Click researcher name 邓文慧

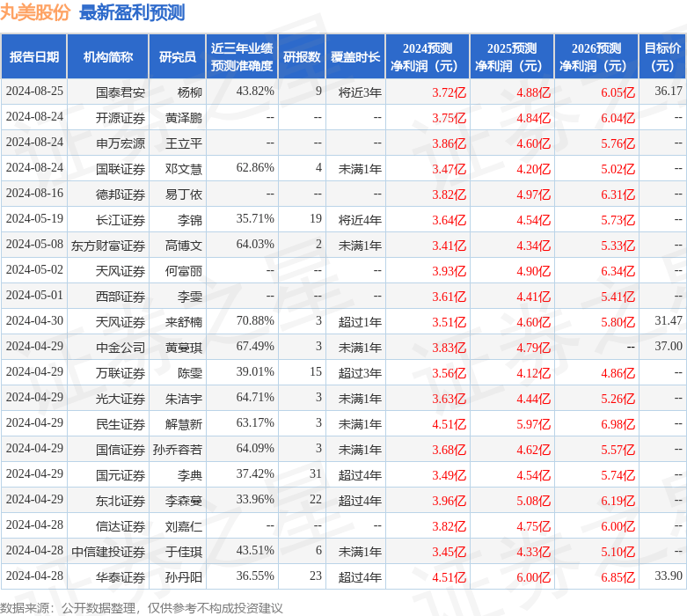(184, 168)
